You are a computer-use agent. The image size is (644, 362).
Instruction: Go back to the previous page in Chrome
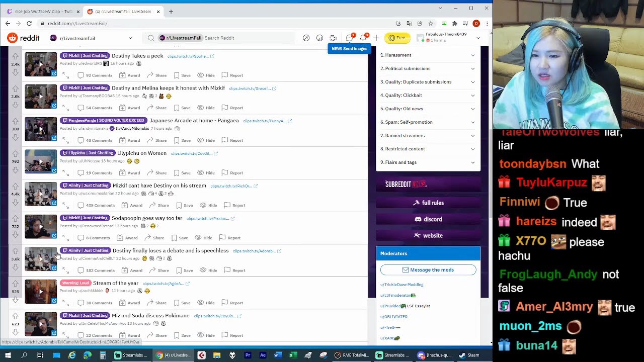[x=8, y=23]
